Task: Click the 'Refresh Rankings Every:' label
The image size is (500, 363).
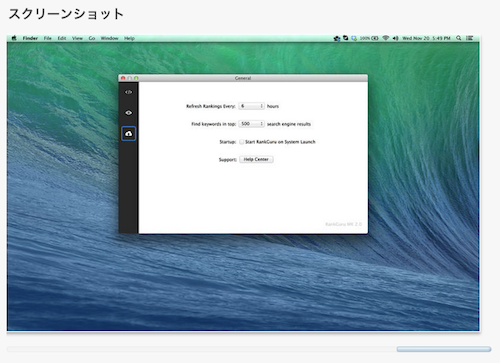Action: point(211,106)
